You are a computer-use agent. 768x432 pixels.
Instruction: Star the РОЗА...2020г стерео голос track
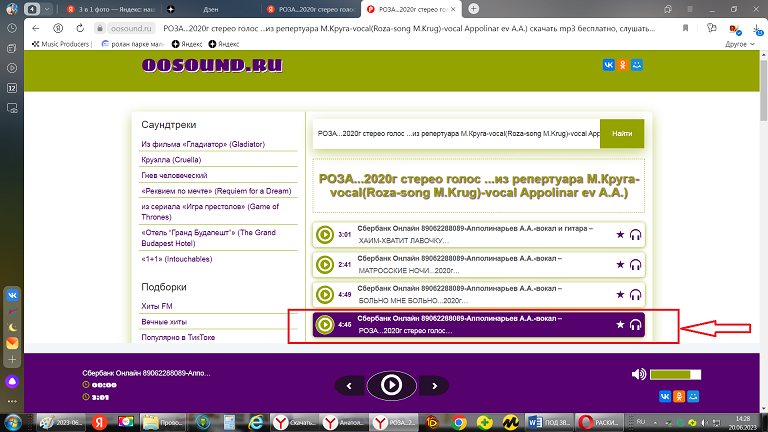point(620,324)
